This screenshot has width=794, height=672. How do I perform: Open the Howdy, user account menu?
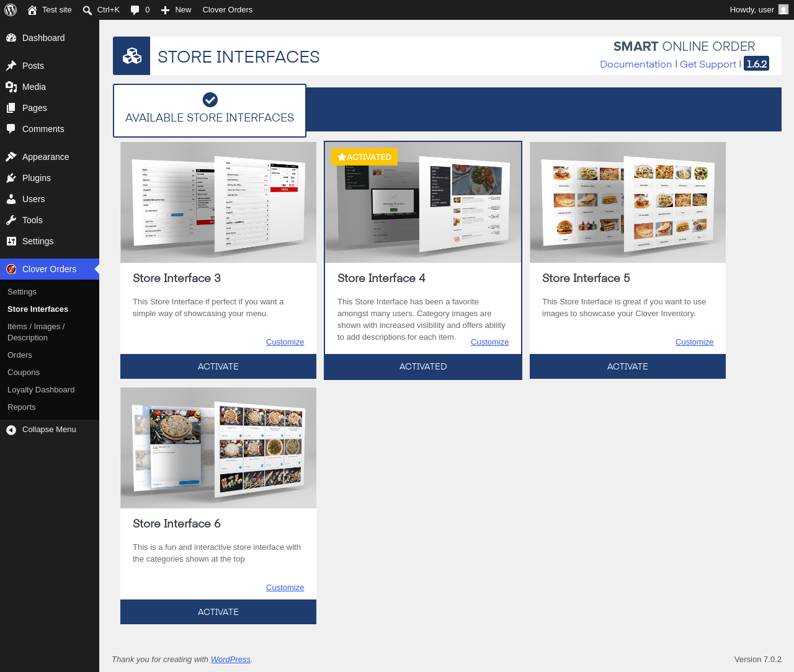point(759,10)
